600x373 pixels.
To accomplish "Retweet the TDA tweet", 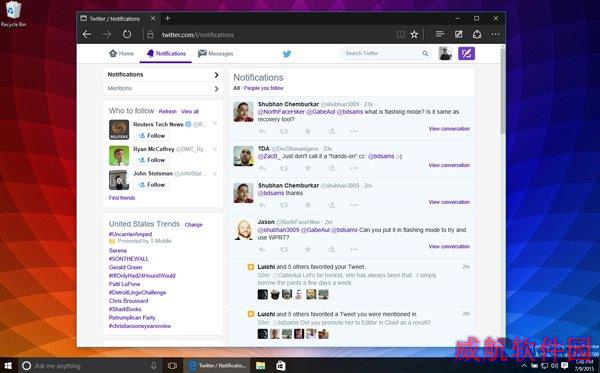I will (x=284, y=168).
